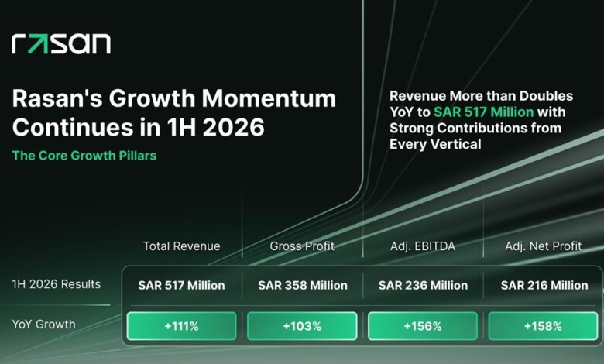Click the +158% growth badge
This screenshot has width=604, height=364.
[x=543, y=326]
